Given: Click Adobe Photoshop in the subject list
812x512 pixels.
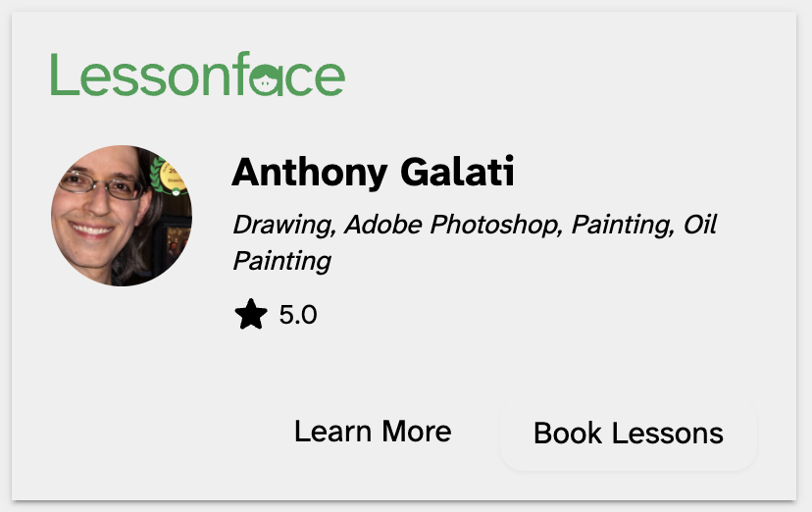Looking at the screenshot, I should click(453, 226).
